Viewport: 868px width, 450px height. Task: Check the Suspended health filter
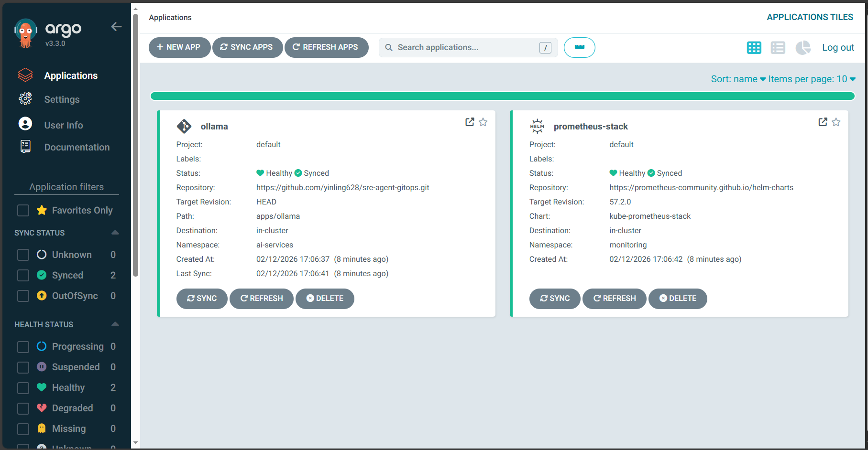[x=23, y=367]
